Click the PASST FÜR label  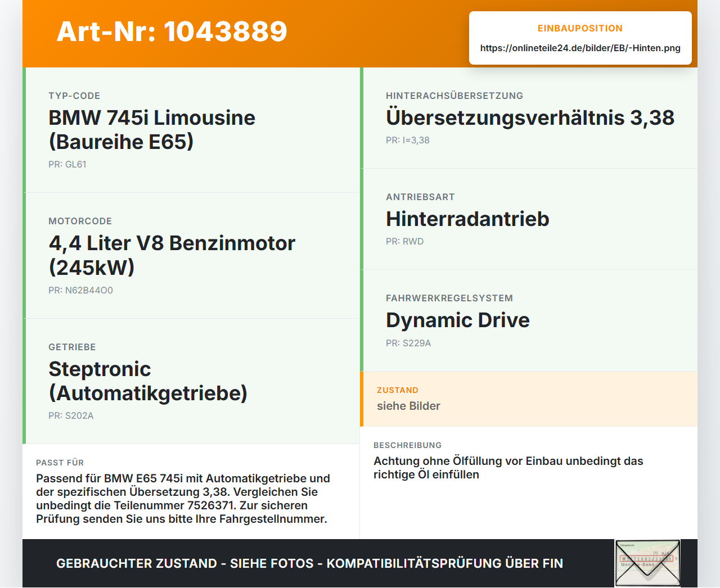pos(60,463)
